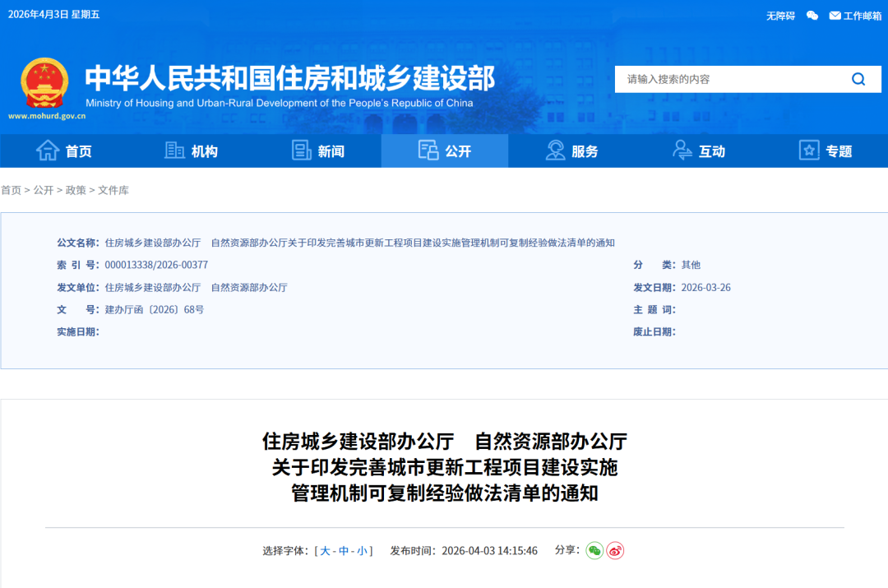Switch to the 公开 navigation tab

tap(445, 151)
